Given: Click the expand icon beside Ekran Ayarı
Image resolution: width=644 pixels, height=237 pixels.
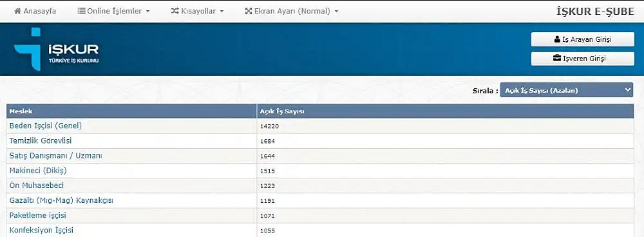Looking at the screenshot, I should 248,11.
